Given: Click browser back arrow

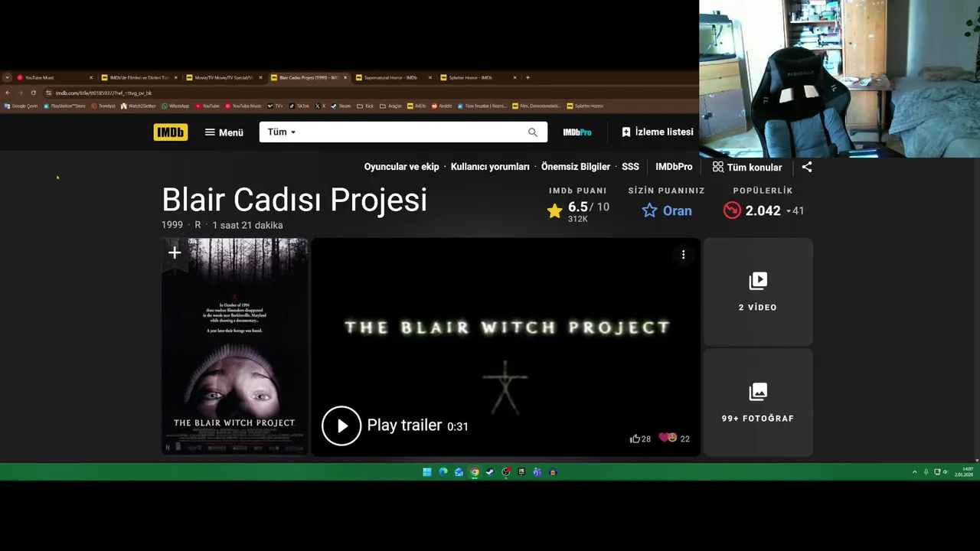Looking at the screenshot, I should [8, 93].
